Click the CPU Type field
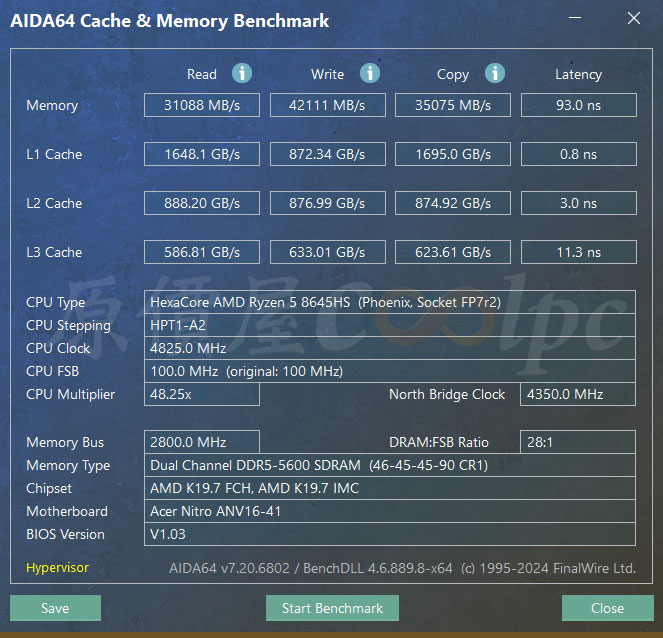 pos(389,302)
